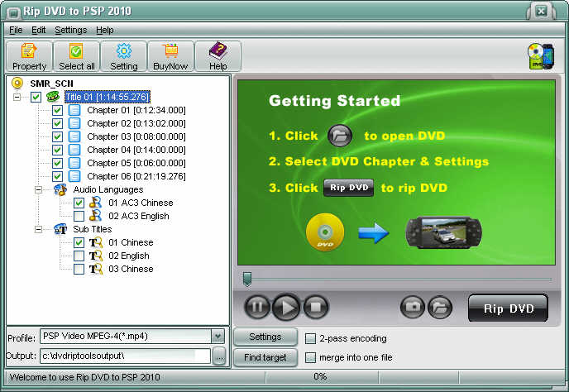Enable 2-pass encoding checkbox
Viewport: 569px width, 392px height.
tap(310, 338)
